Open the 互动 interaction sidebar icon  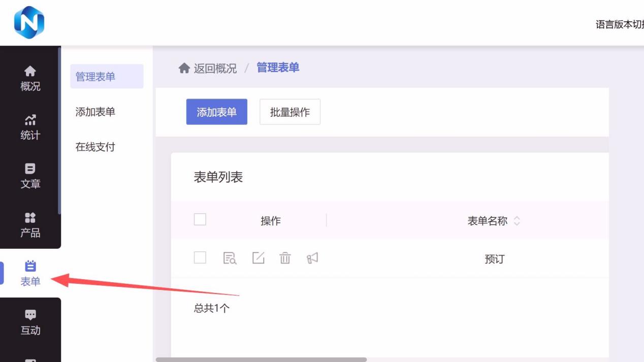[x=30, y=322]
